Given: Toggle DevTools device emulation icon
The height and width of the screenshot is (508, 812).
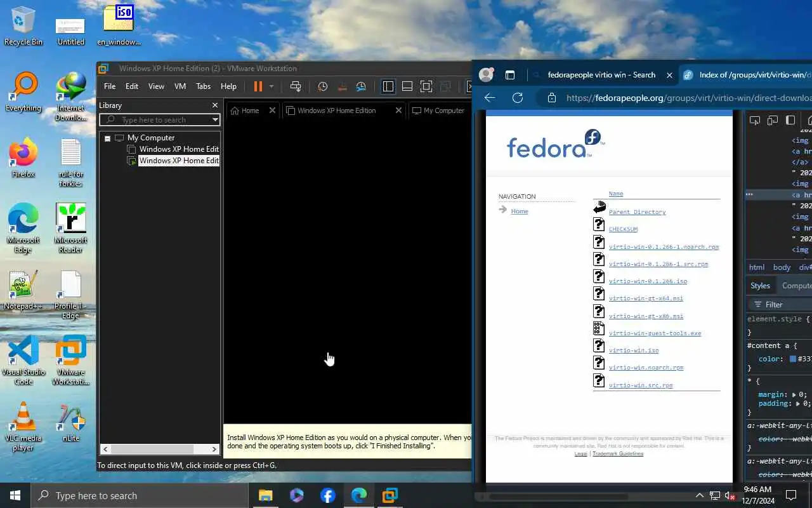Looking at the screenshot, I should click(773, 120).
